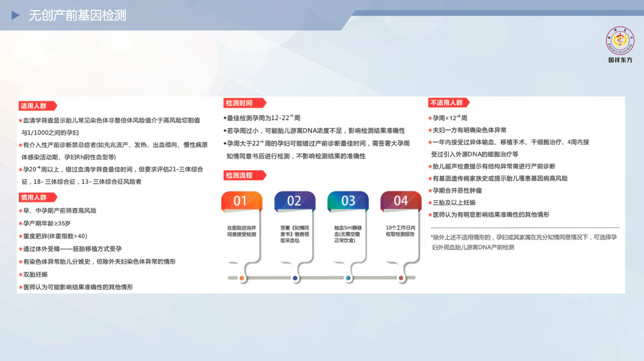The width and height of the screenshot is (644, 361).
Task: Click the step 01 orange badge
Action: (x=241, y=202)
